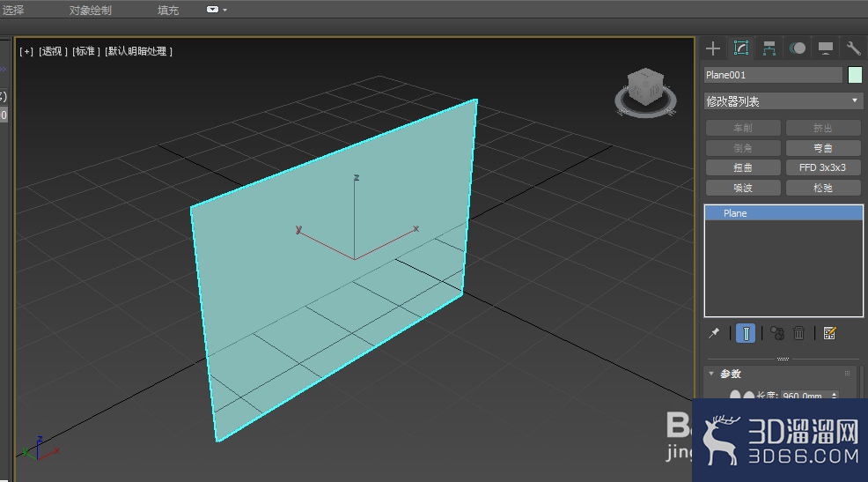Viewport: 868px width, 482px height.
Task: Open the Display panel monitor icon
Action: [826, 48]
